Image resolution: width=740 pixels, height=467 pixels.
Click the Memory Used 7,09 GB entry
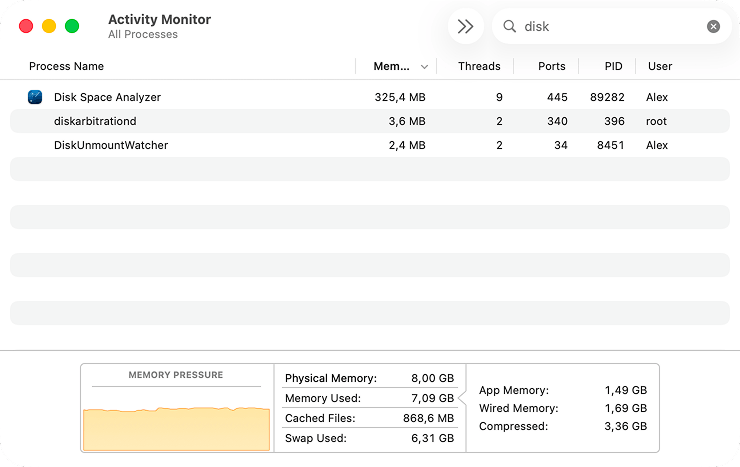click(x=369, y=398)
